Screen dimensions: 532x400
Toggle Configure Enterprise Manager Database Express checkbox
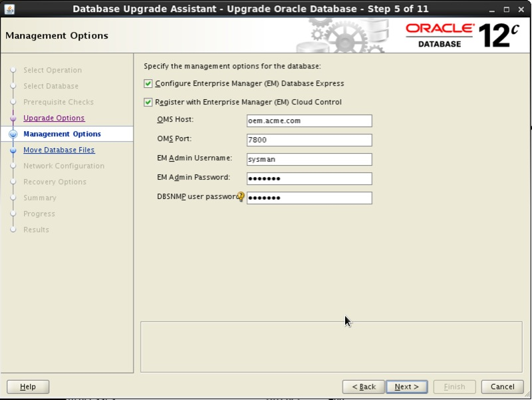pos(148,84)
